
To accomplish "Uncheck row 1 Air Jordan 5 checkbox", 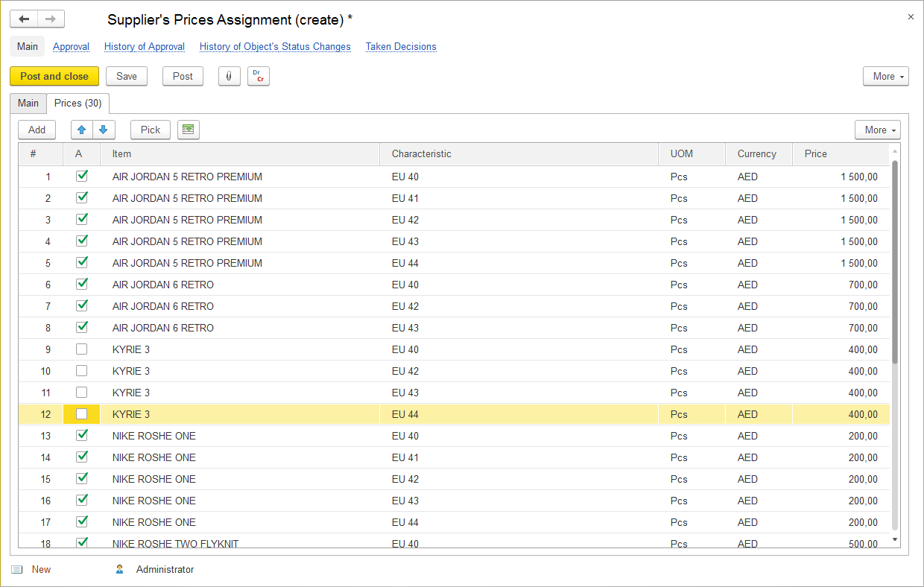I will pyautogui.click(x=82, y=177).
